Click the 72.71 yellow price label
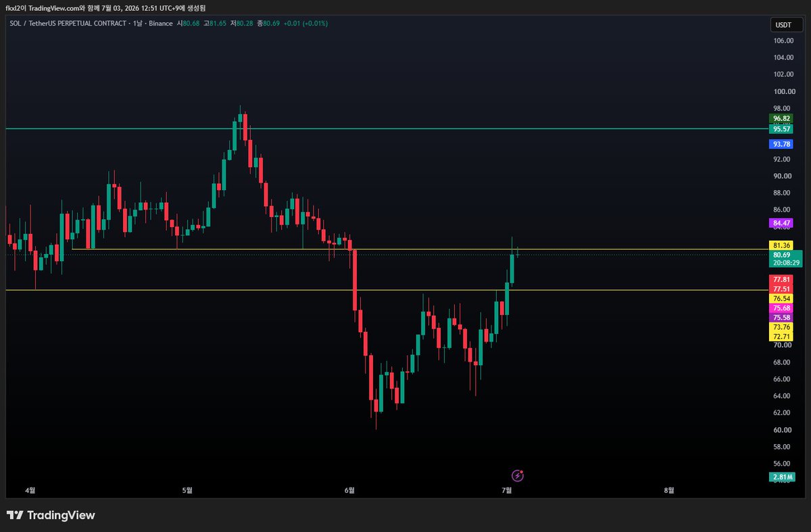This screenshot has height=532, width=811. pos(782,336)
